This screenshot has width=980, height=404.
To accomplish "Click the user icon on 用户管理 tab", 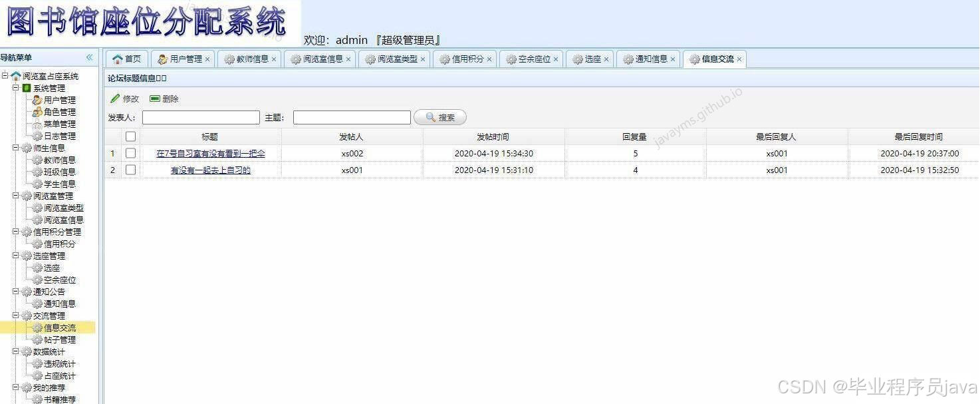I will [x=162, y=59].
